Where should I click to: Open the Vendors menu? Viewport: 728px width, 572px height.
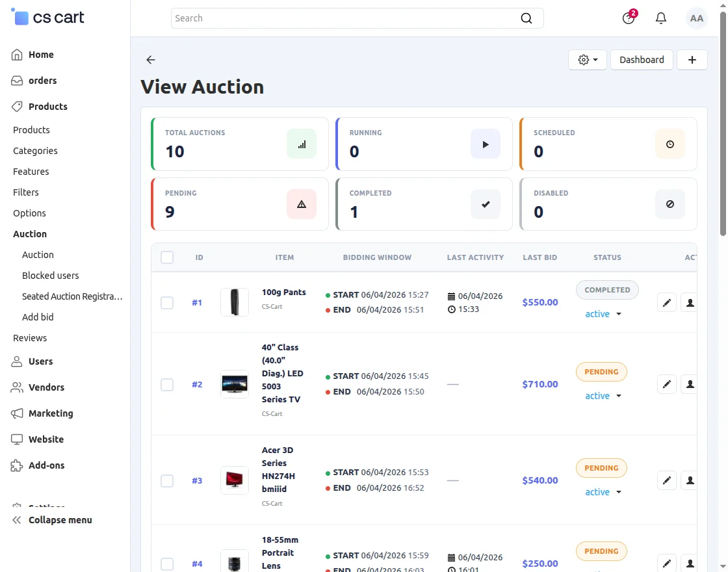(x=46, y=387)
